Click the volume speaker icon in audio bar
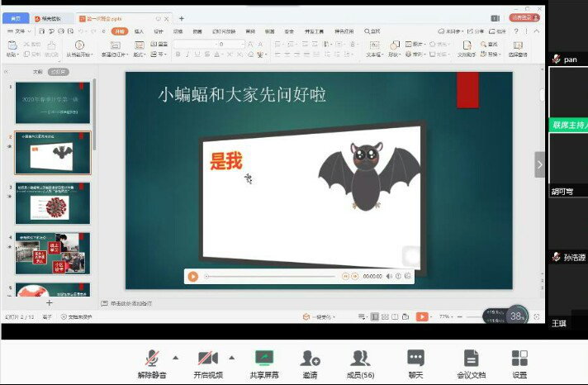588x385 pixels. (389, 276)
